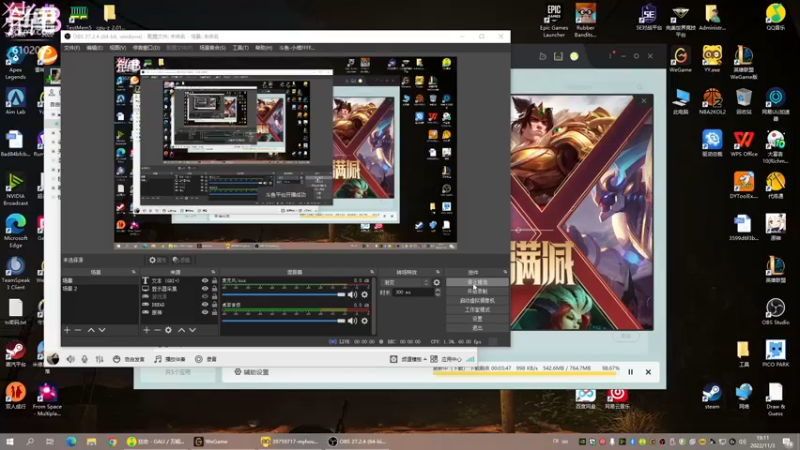This screenshot has width=800, height=450.
Task: Lock the 显示器采集 source
Action: coord(214,289)
